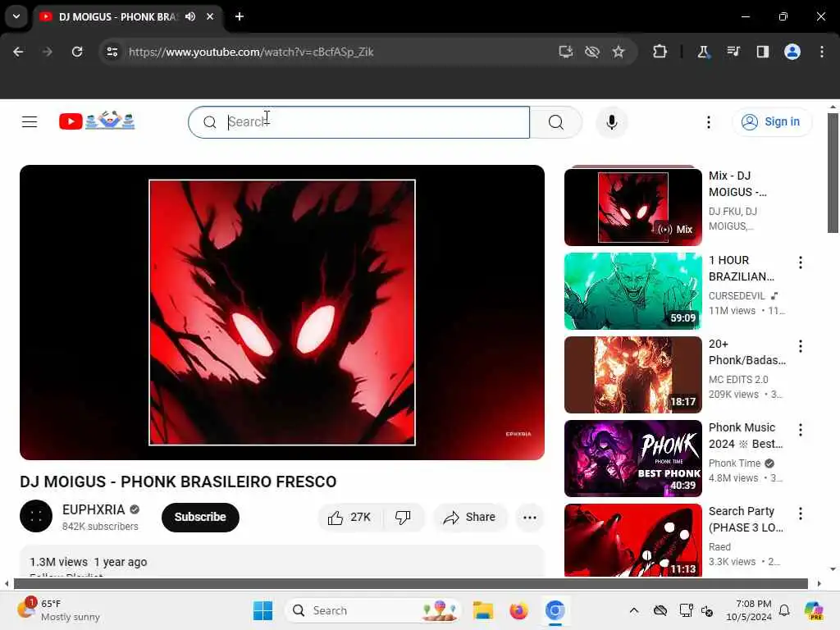Show hidden system tray icons
The height and width of the screenshot is (630, 840).
pos(634,610)
